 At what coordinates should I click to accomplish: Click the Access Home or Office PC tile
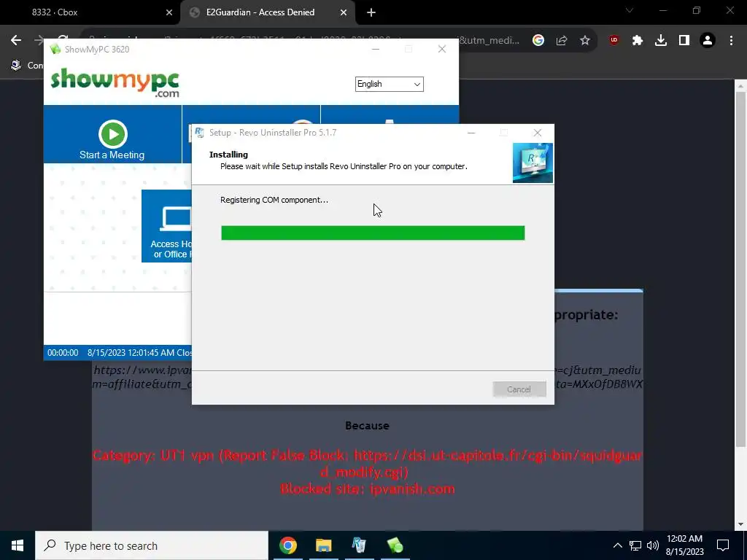167,226
